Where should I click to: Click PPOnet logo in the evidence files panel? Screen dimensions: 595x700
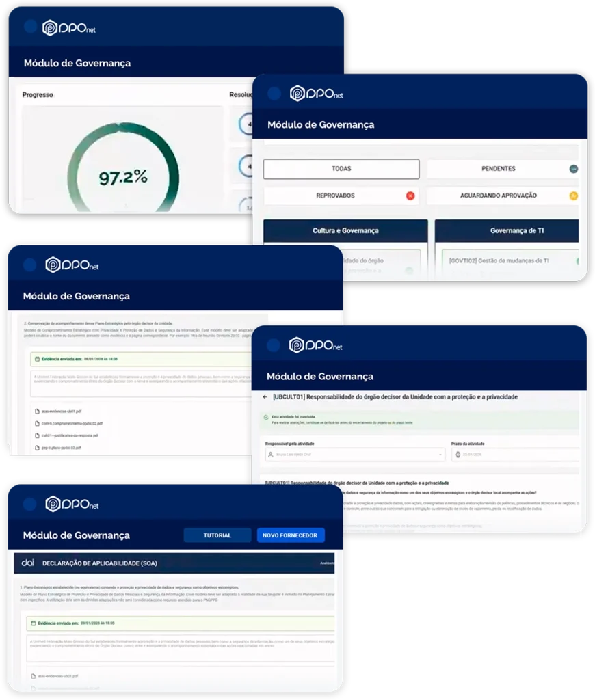72,265
